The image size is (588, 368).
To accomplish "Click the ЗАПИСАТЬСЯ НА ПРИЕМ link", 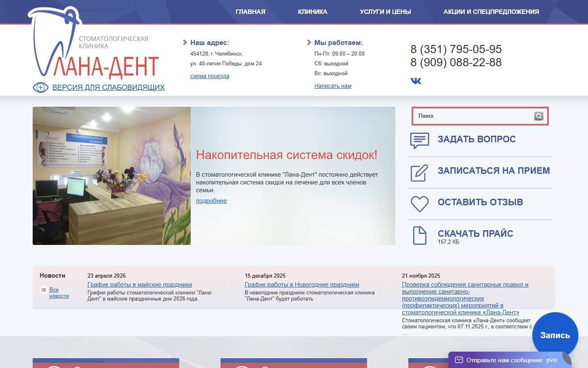I will pos(494,171).
